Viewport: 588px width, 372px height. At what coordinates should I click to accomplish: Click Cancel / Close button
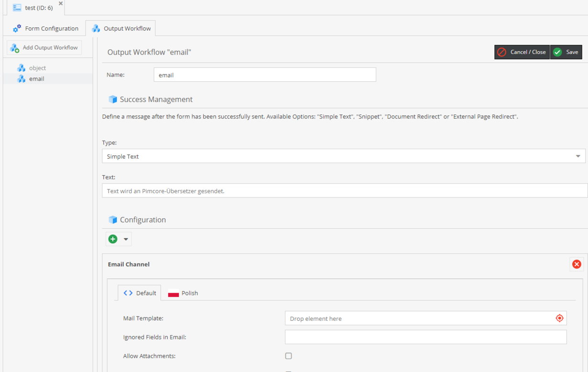[522, 52]
